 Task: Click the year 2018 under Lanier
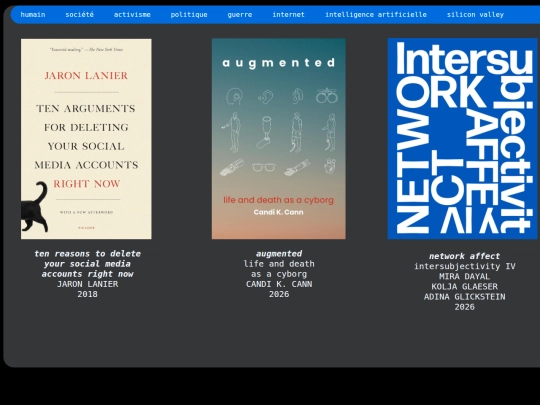coord(87,294)
